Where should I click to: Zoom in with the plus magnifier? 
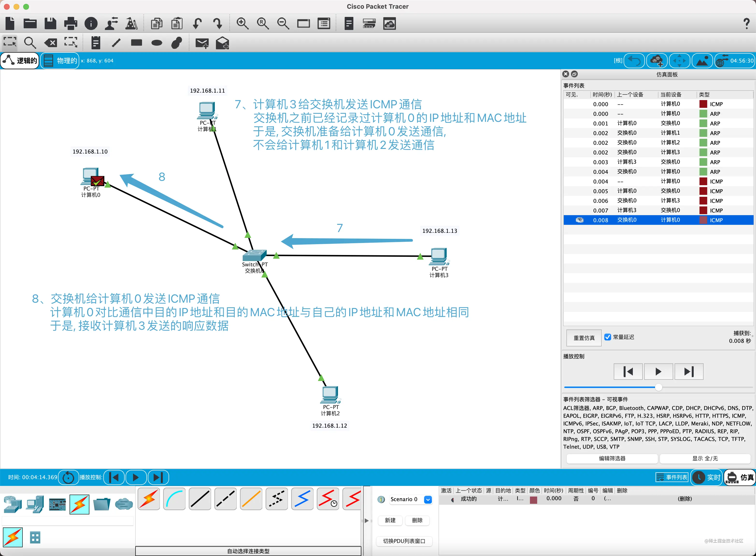point(242,23)
